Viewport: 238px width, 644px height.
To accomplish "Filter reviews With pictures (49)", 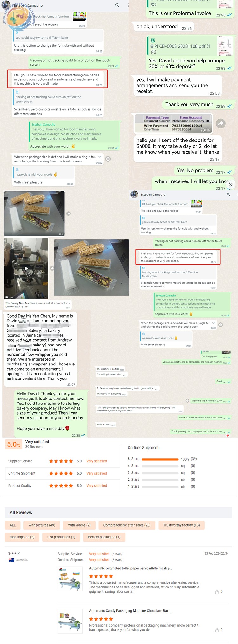I will 42,525.
